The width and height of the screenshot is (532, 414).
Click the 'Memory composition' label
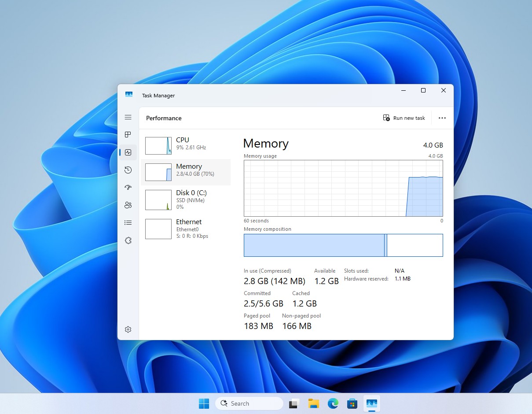point(268,229)
